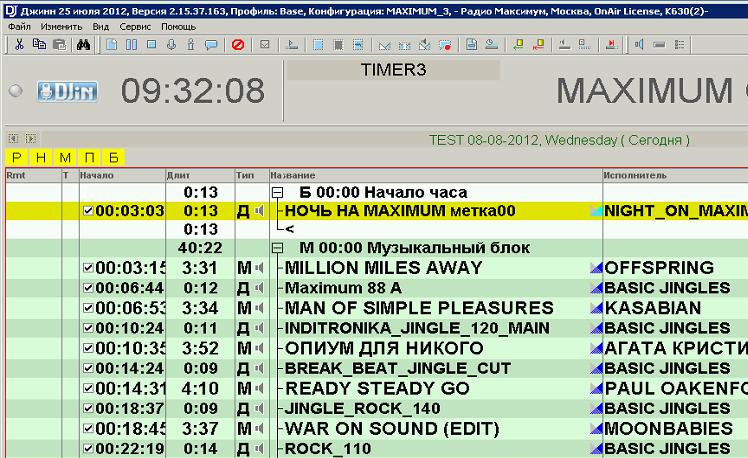This screenshot has height=458, width=748.
Task: Click the red record dot toolbar icon
Action: click(x=445, y=45)
